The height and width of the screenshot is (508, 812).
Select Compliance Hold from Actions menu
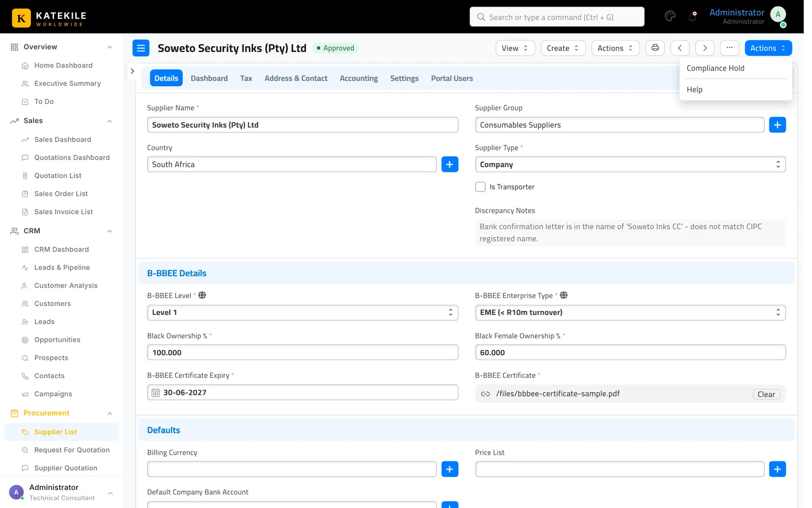pyautogui.click(x=735, y=68)
